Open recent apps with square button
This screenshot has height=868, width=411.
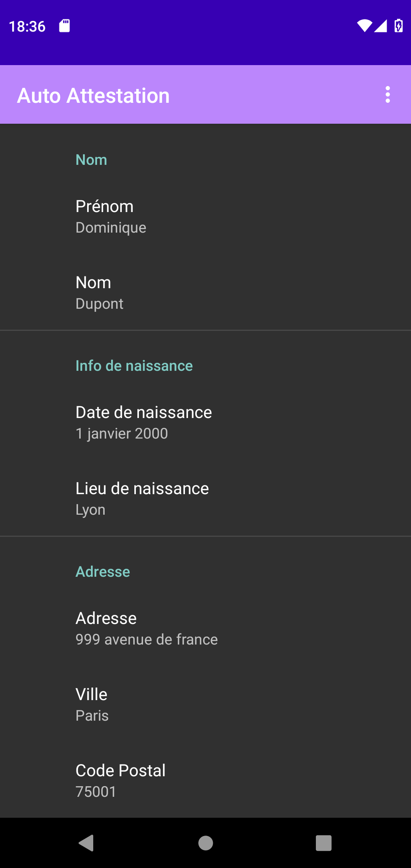(323, 842)
